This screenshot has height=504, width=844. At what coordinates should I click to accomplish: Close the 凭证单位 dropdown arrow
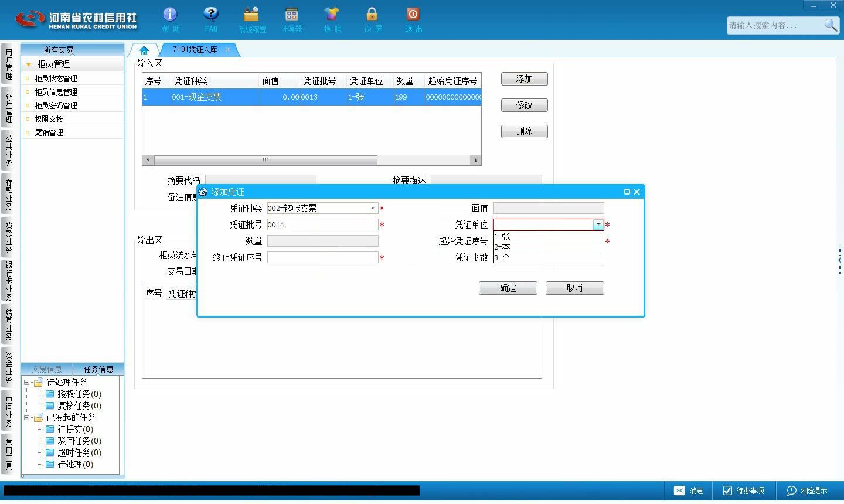pyautogui.click(x=598, y=224)
